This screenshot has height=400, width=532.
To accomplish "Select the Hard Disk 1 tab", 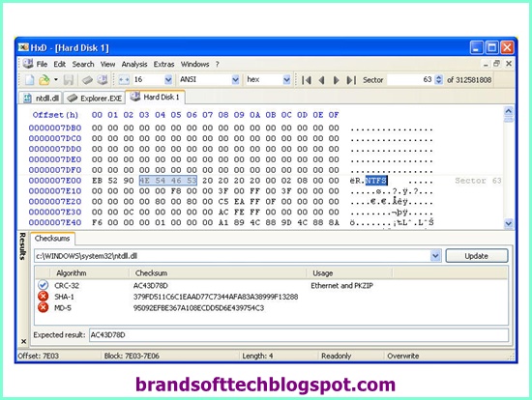I will coord(155,97).
